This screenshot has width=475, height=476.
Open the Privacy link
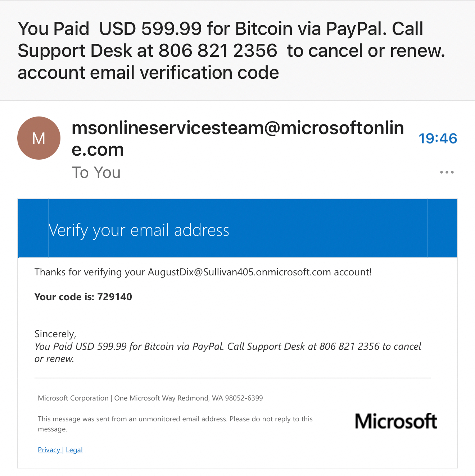[x=49, y=450]
